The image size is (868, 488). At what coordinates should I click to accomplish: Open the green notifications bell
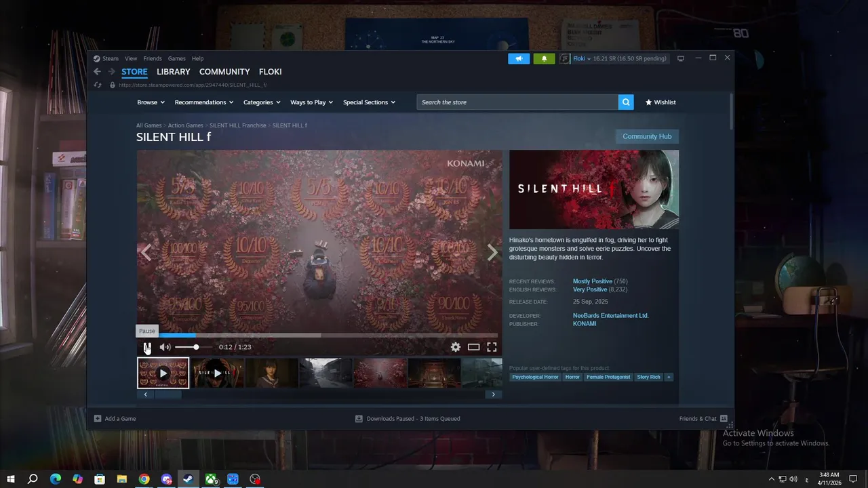pyautogui.click(x=544, y=58)
